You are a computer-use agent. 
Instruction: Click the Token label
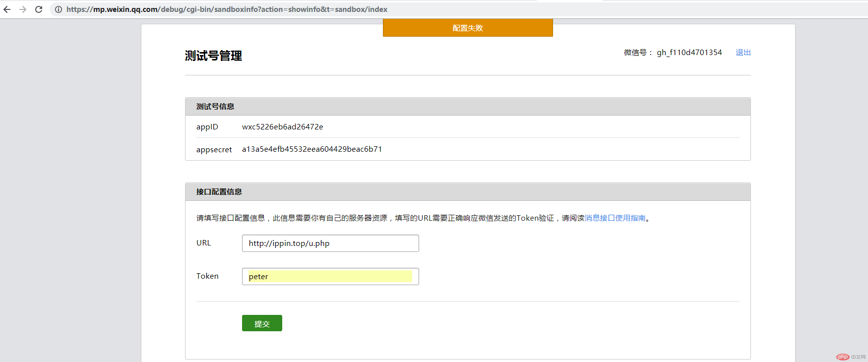click(x=207, y=276)
